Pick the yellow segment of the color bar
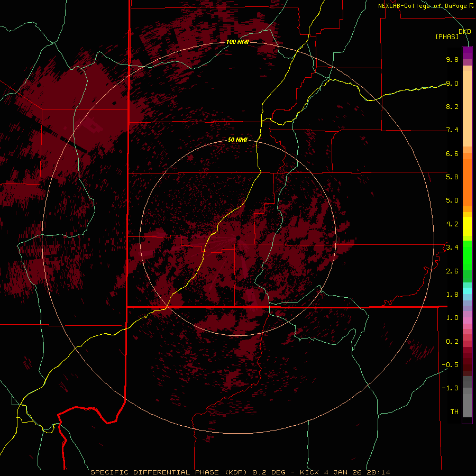The width and height of the screenshot is (476, 476). pyautogui.click(x=467, y=226)
